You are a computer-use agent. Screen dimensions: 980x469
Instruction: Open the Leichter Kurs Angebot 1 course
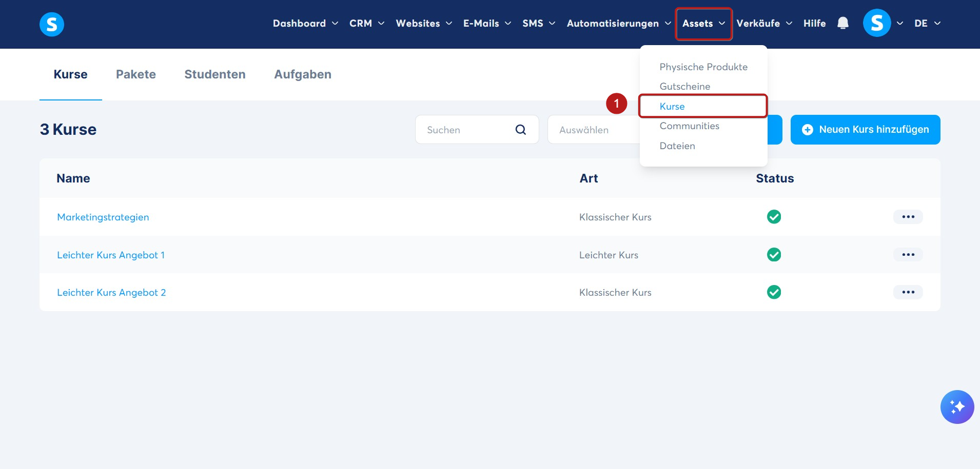pos(111,255)
